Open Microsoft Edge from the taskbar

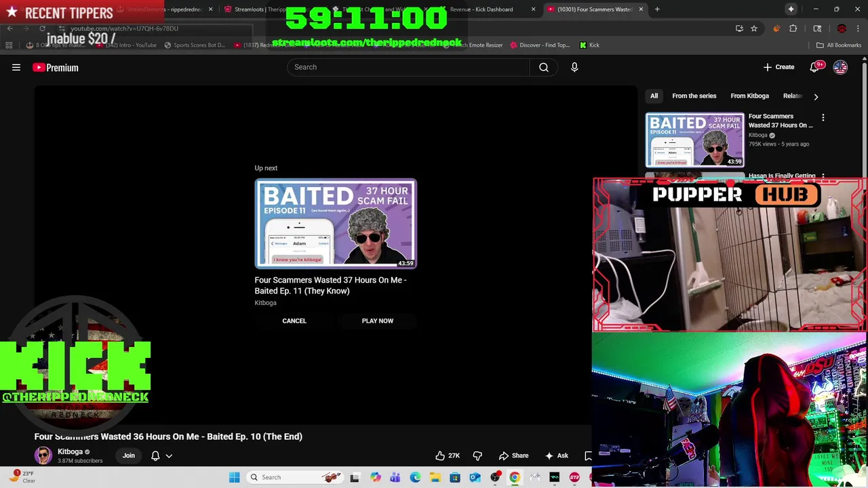tap(415, 477)
